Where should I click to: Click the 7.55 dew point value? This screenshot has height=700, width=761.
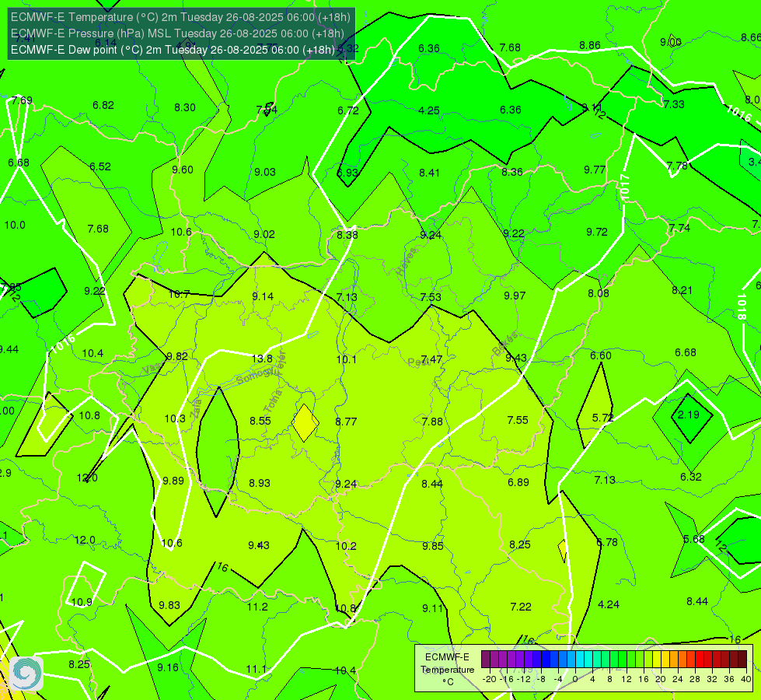(518, 420)
